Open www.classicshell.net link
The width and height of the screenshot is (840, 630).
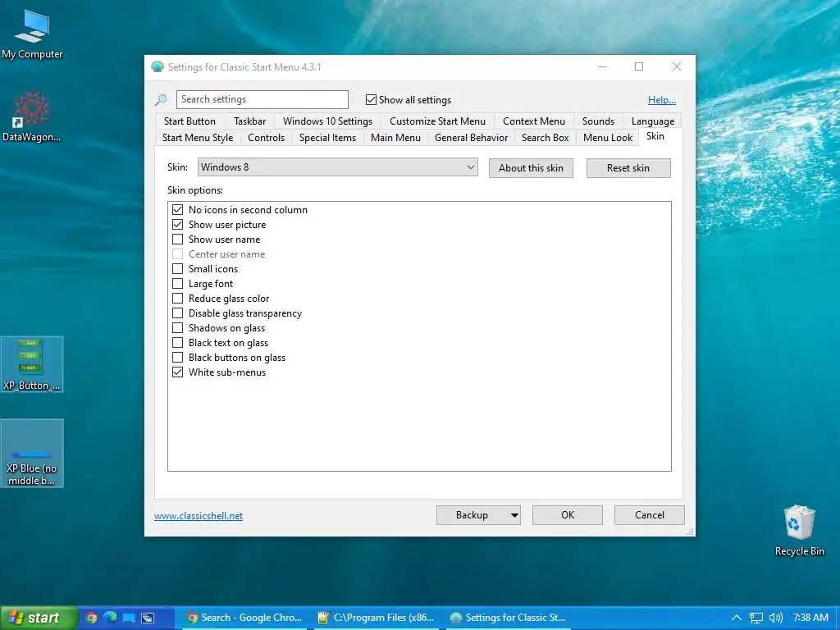click(199, 516)
